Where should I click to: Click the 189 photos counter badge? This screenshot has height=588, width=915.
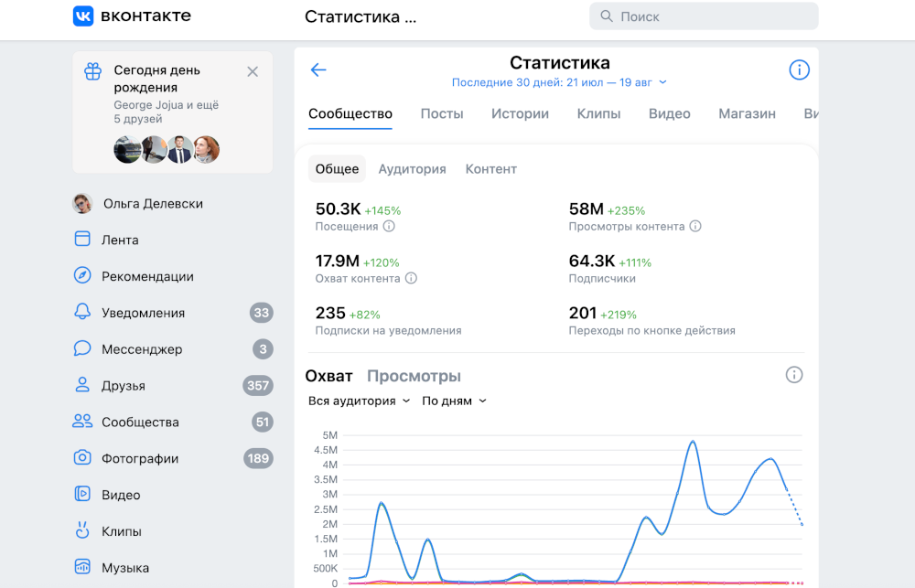click(258, 458)
